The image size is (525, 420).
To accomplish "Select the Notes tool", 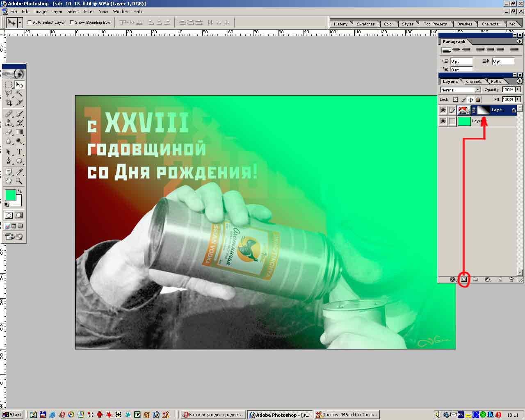I will pyautogui.click(x=9, y=172).
